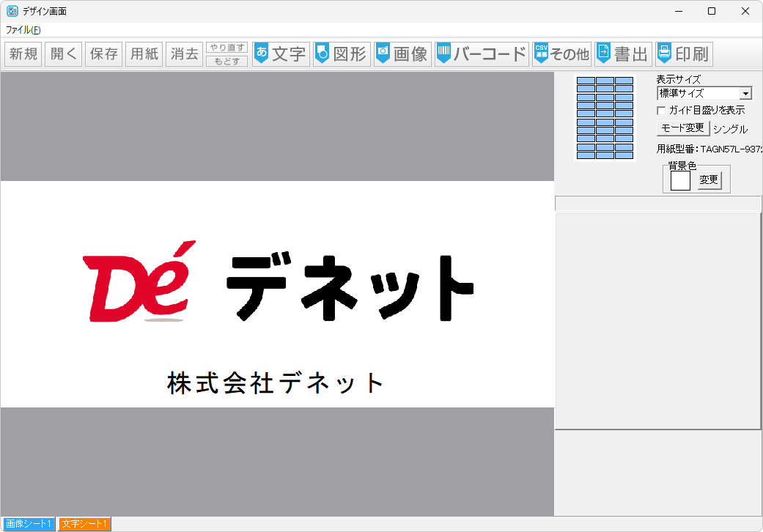The height and width of the screenshot is (532, 763).
Task: Select the large black デネット logo text
Action: point(350,287)
